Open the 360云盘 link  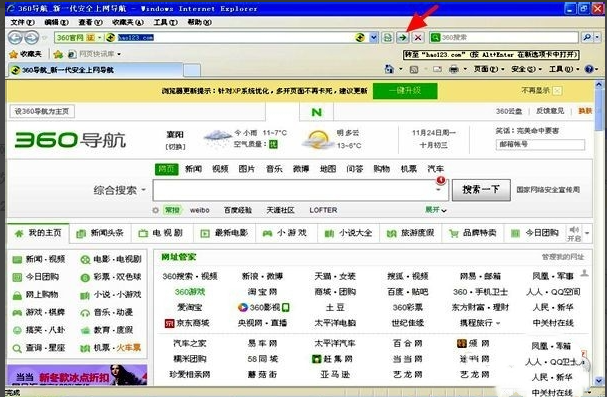tap(509, 111)
